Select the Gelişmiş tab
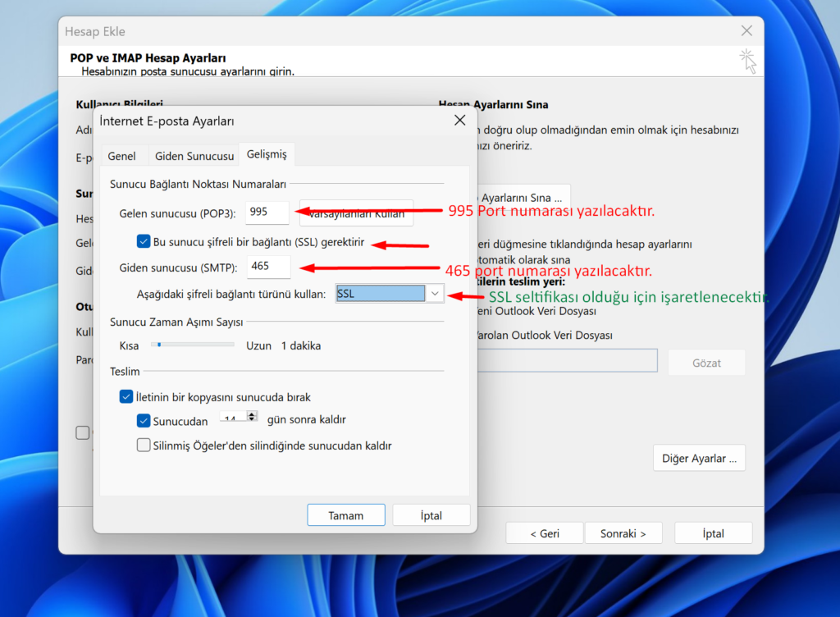 [267, 155]
